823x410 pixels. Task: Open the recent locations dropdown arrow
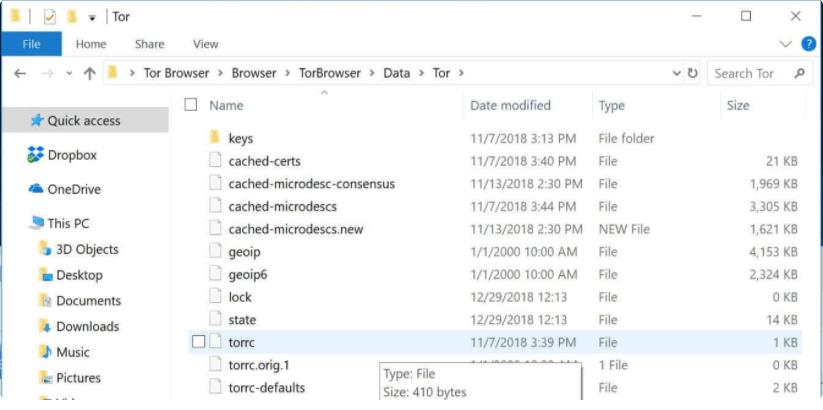pos(69,73)
